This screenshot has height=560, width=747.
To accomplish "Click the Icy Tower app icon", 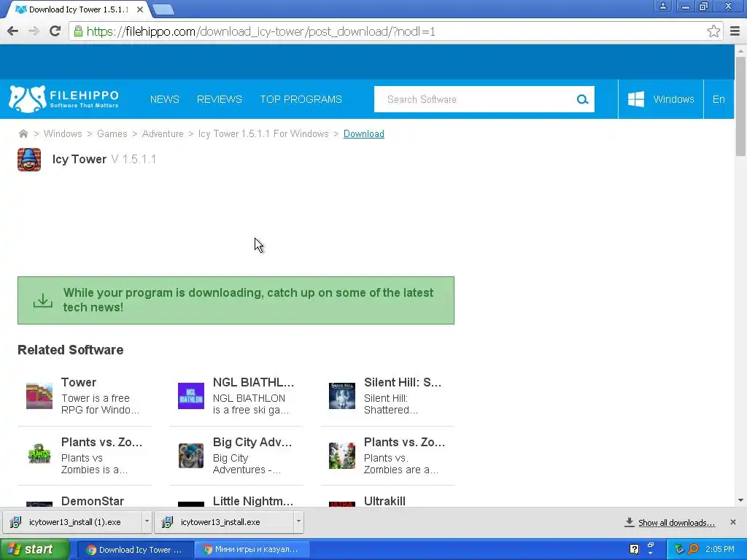I will tap(29, 159).
